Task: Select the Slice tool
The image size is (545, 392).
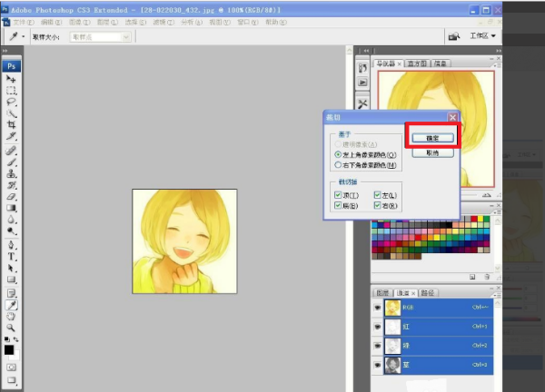Action: pos(11,136)
